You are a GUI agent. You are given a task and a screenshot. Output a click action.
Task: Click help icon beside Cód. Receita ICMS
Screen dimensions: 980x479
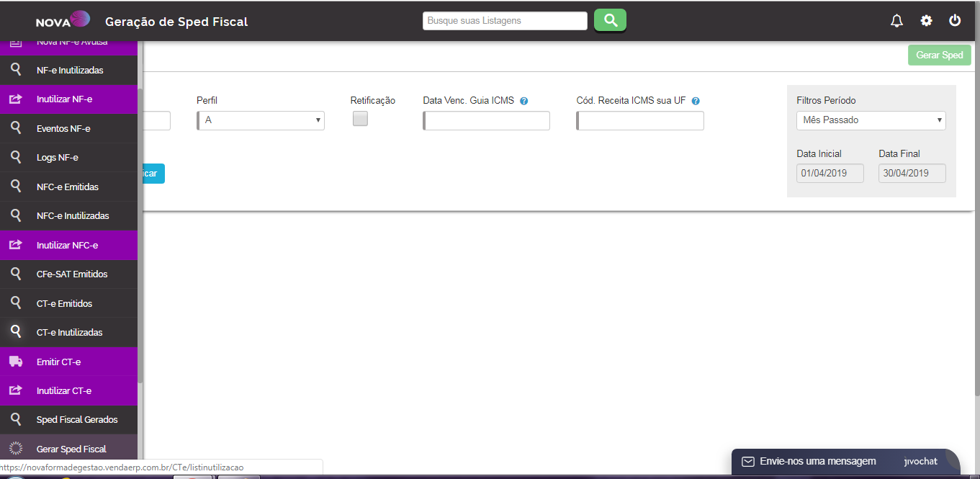click(696, 102)
